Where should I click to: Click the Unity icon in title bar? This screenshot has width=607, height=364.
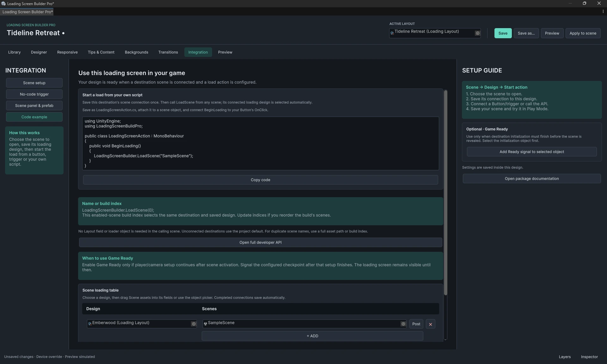point(3,3)
